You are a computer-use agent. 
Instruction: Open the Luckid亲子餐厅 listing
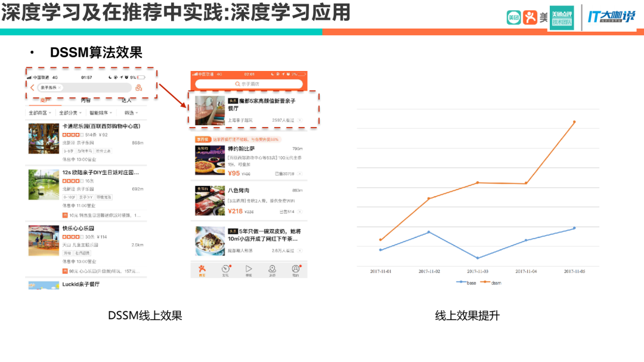(x=81, y=284)
